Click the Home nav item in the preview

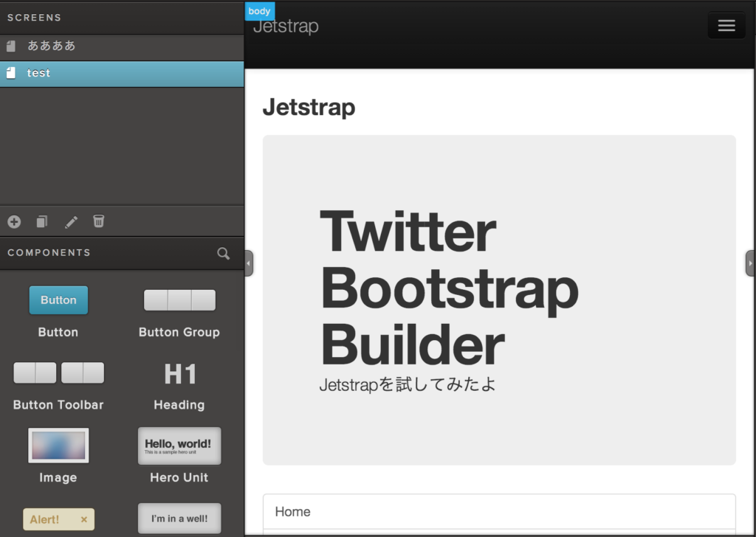click(x=292, y=511)
